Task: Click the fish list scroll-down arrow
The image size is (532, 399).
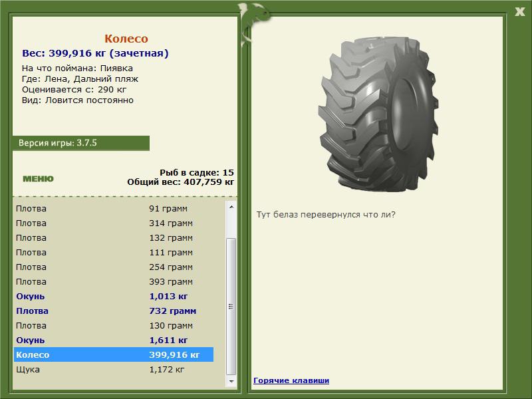Action: 231,381
